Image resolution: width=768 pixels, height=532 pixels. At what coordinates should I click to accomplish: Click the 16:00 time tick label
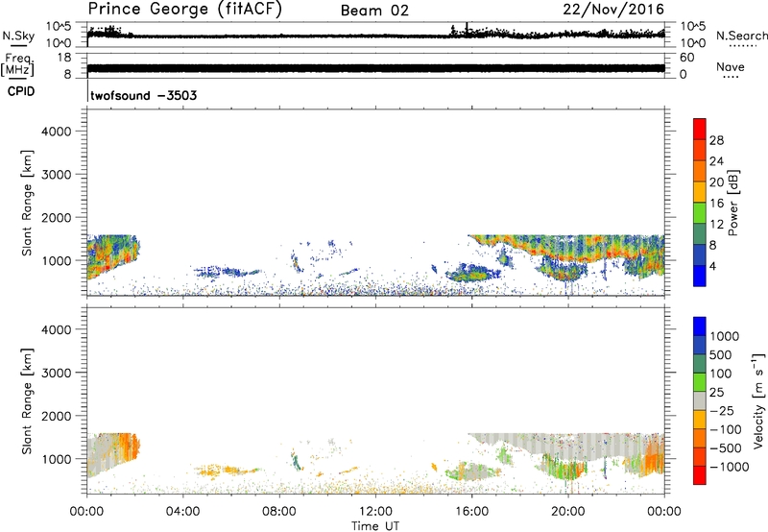pos(471,512)
